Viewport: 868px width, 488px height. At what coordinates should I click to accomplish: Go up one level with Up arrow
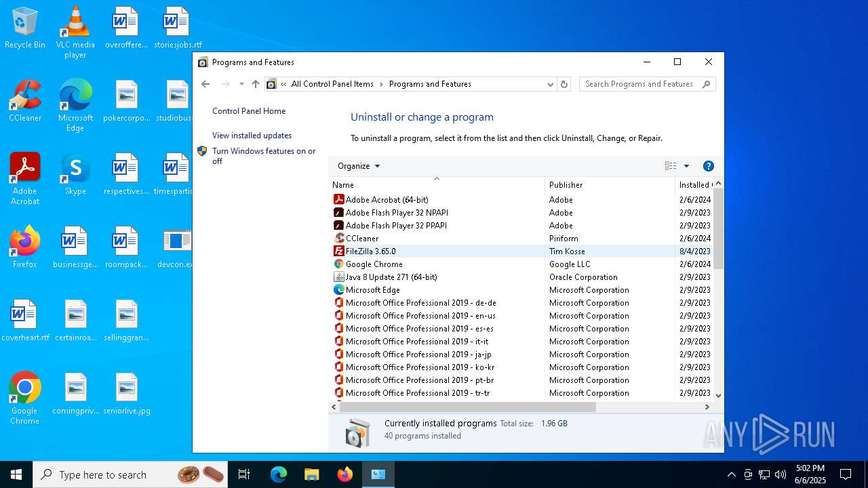pos(255,84)
